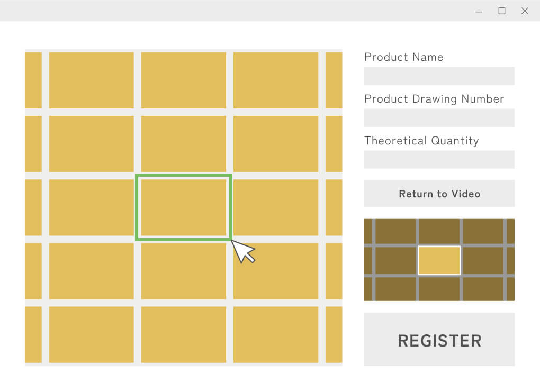The height and width of the screenshot is (392, 540).
Task: Maximize the application window
Action: [x=502, y=11]
